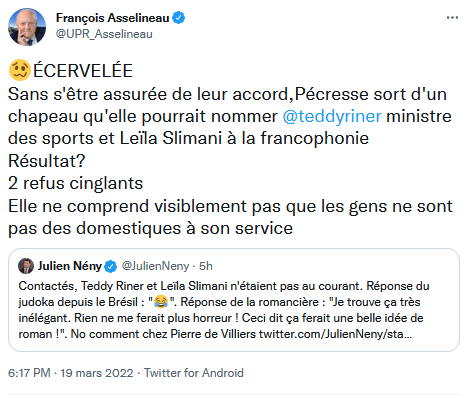Viewport: 473px width, 398px height.
Task: Open the @JulienNeny handle
Action: [155, 266]
